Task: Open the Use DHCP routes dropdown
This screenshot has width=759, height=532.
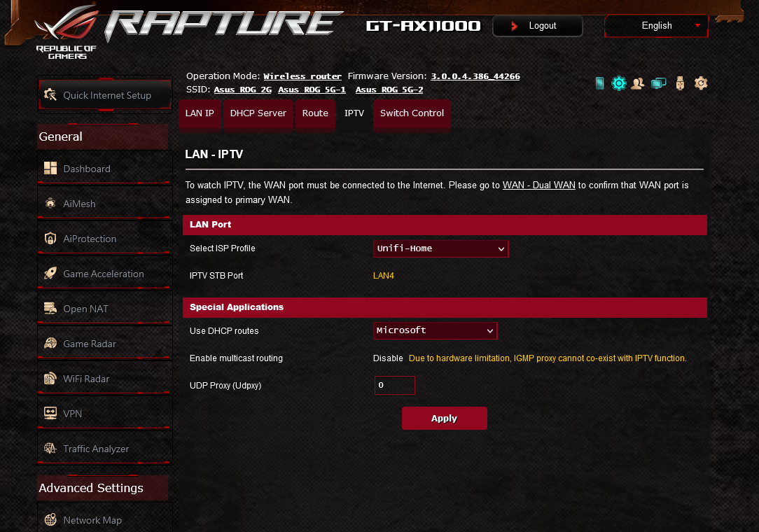Action: tap(436, 330)
